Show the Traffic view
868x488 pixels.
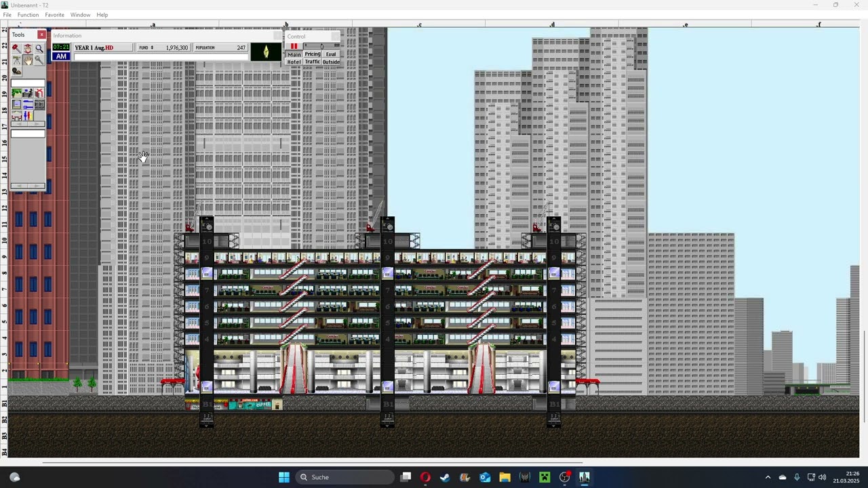[x=312, y=62]
